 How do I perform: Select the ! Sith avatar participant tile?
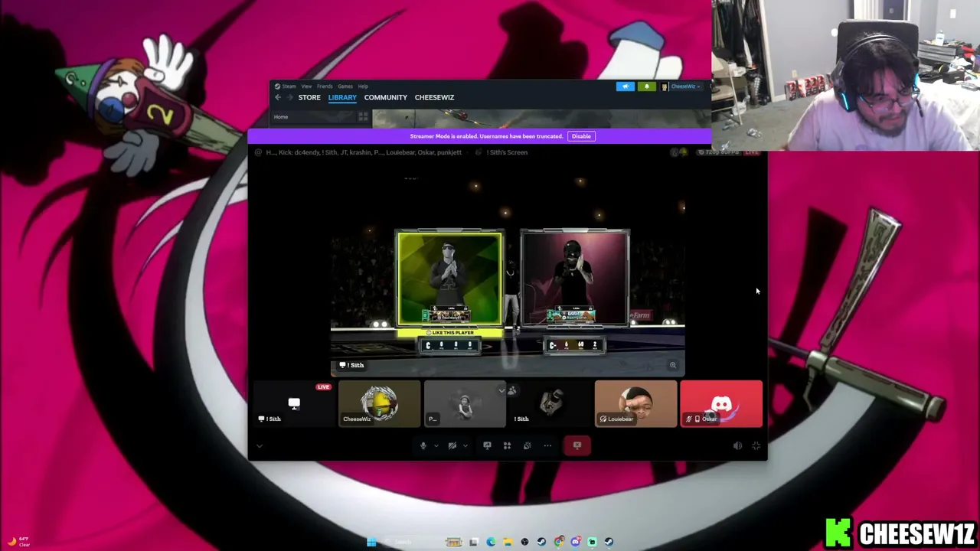click(x=550, y=403)
